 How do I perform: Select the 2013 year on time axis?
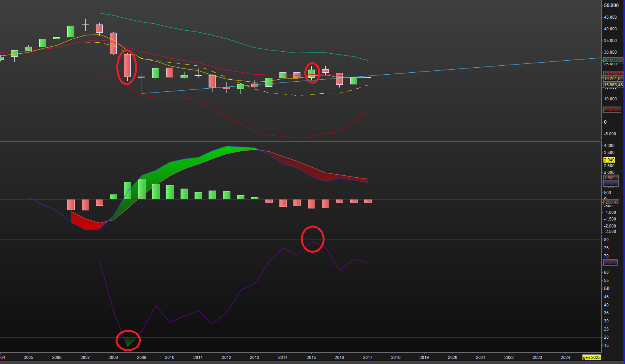pos(255,357)
